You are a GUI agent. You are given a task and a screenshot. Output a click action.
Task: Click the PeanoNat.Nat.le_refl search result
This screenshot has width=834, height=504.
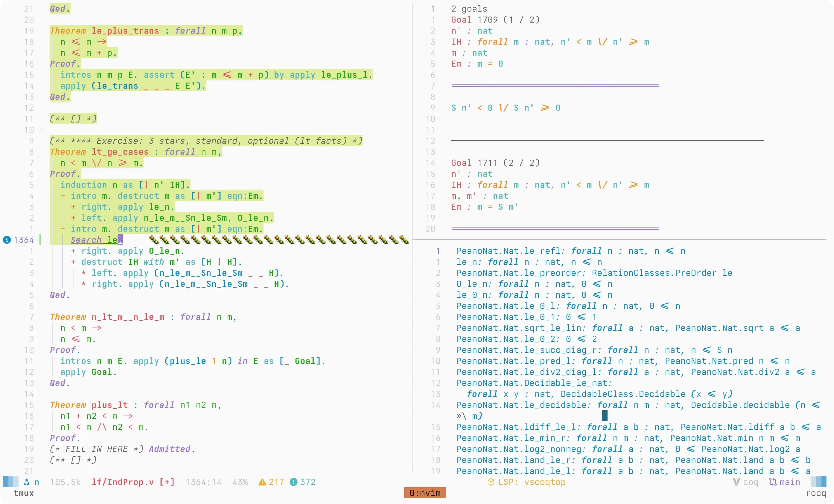pos(571,251)
